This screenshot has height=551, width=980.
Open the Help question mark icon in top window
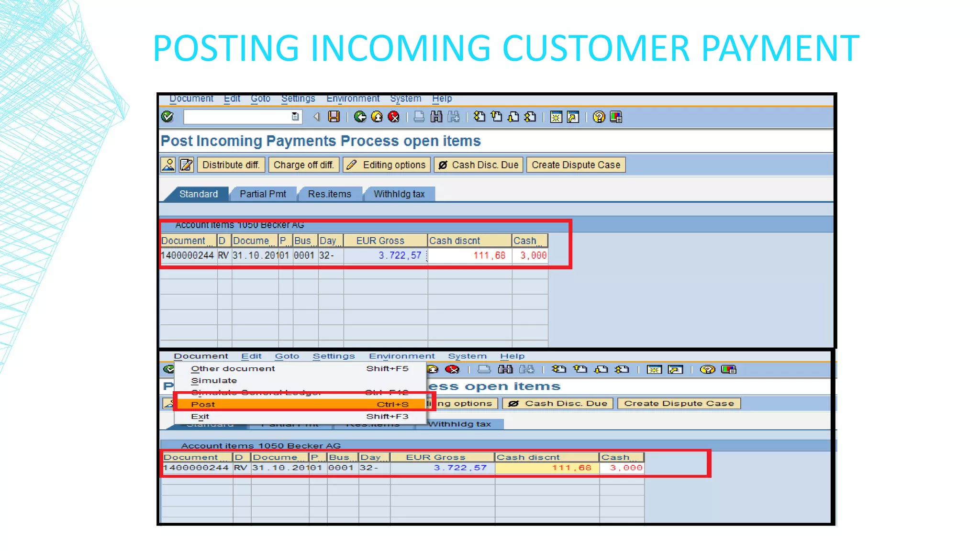point(599,117)
